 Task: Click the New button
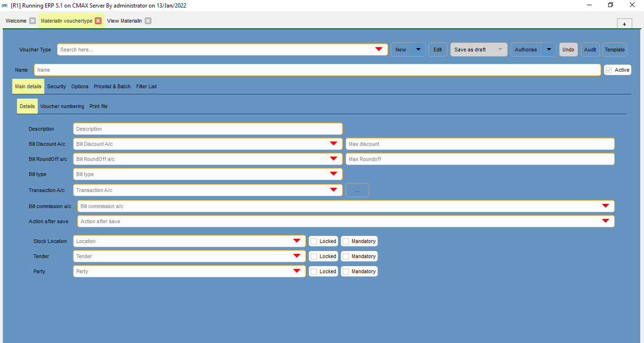tap(401, 50)
